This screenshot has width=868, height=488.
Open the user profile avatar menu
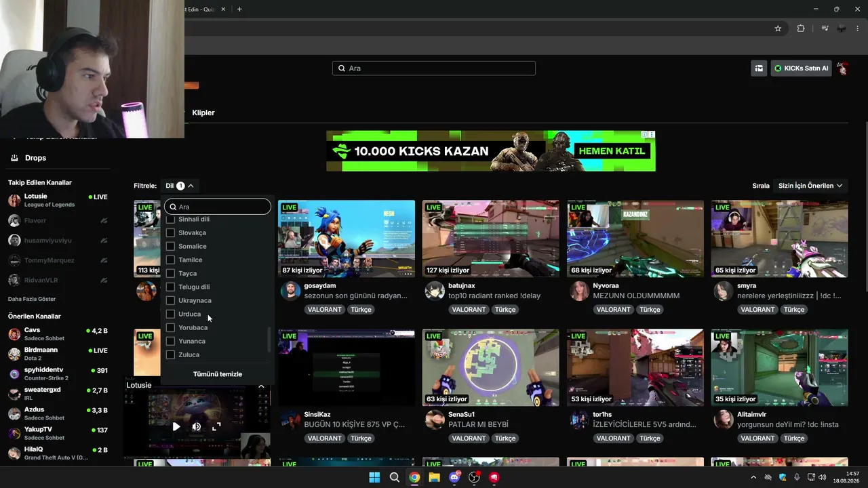point(843,68)
